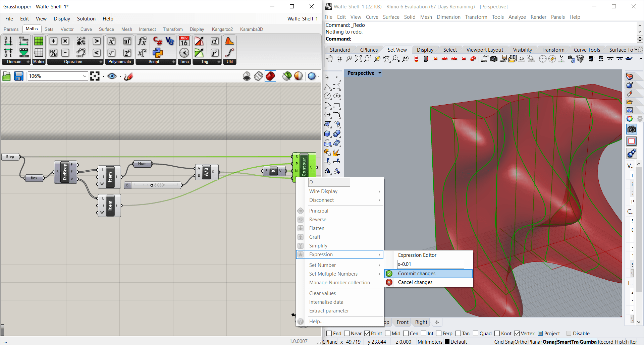Switch to the Kangaroo2 tab
The image size is (644, 345).
point(222,29)
